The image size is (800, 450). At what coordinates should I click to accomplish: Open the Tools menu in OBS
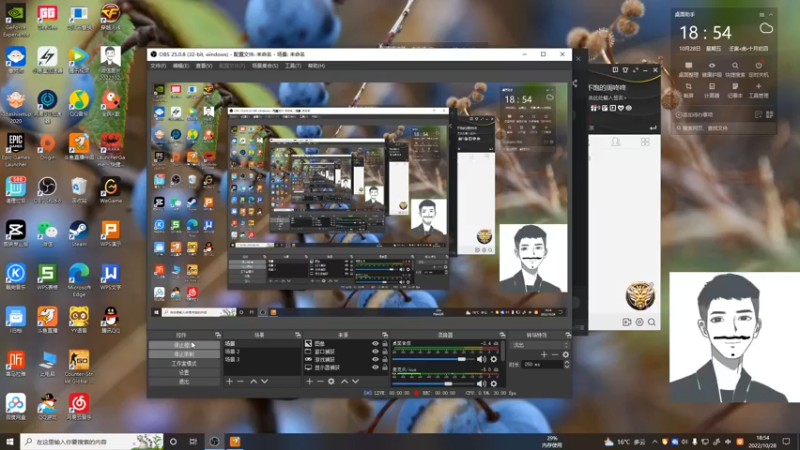tap(292, 66)
